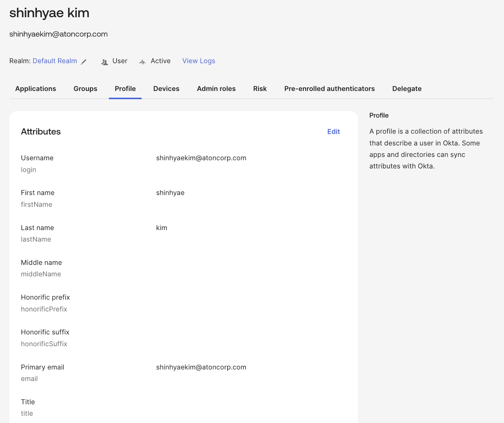Click Edit in the Attributes card
This screenshot has height=423, width=504.
[333, 132]
